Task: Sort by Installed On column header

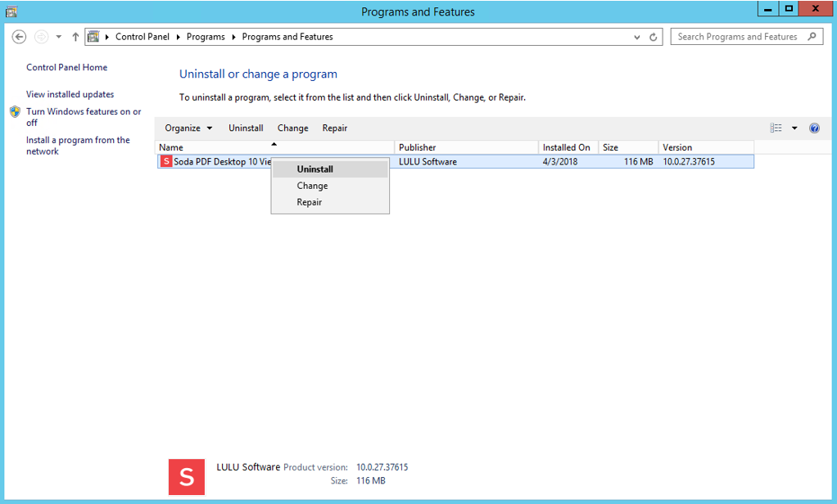Action: 568,147
